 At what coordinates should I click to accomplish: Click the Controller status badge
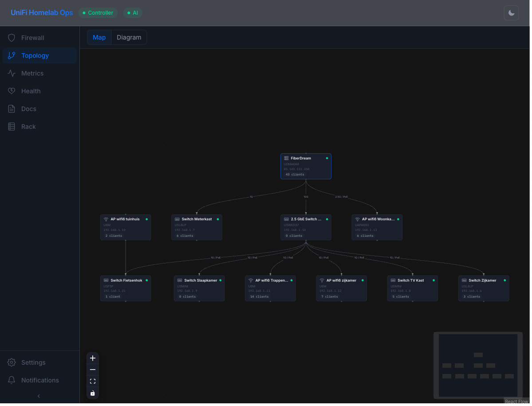[98, 13]
